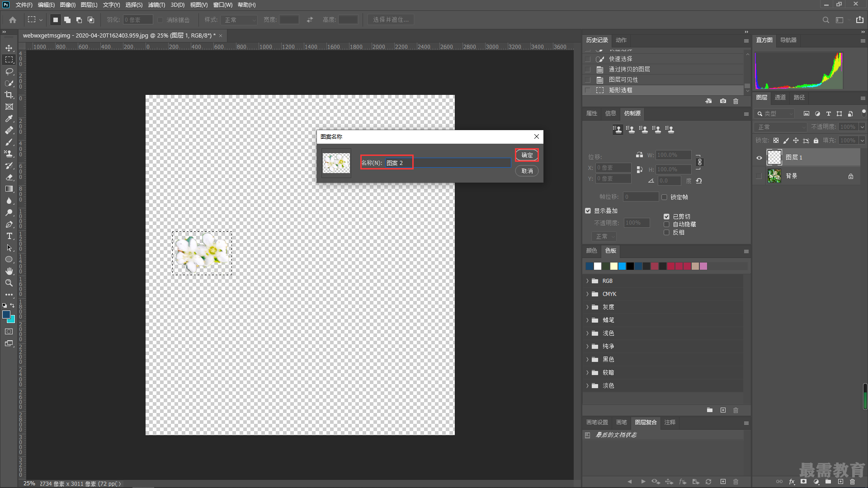Uncheck the 显示叠加 checkbox
This screenshot has height=488, width=868.
tap(588, 211)
